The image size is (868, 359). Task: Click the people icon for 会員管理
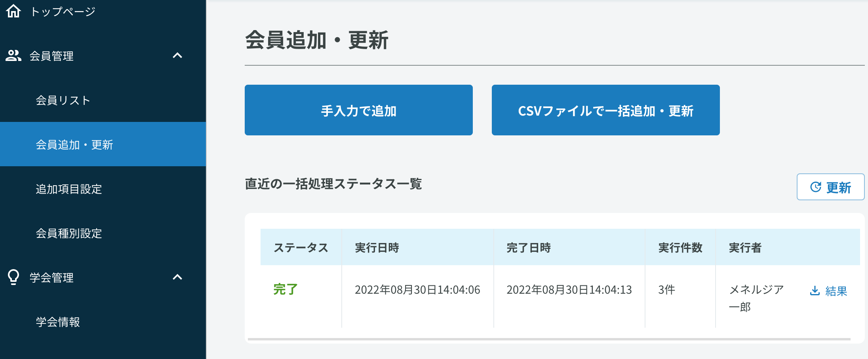13,56
